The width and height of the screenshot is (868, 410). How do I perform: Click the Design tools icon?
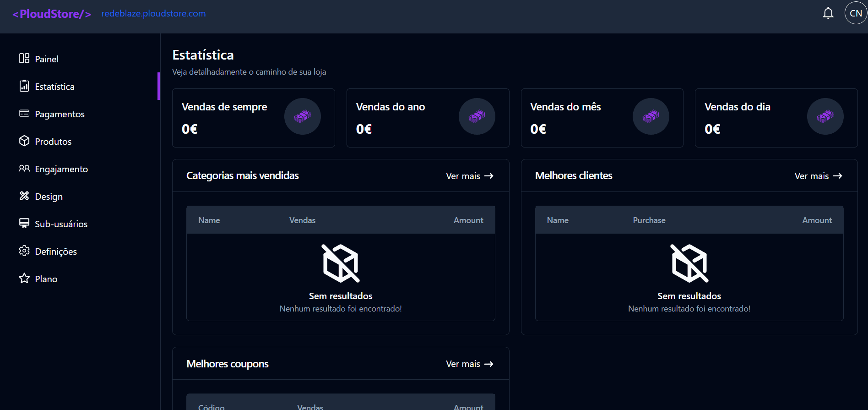(x=24, y=196)
